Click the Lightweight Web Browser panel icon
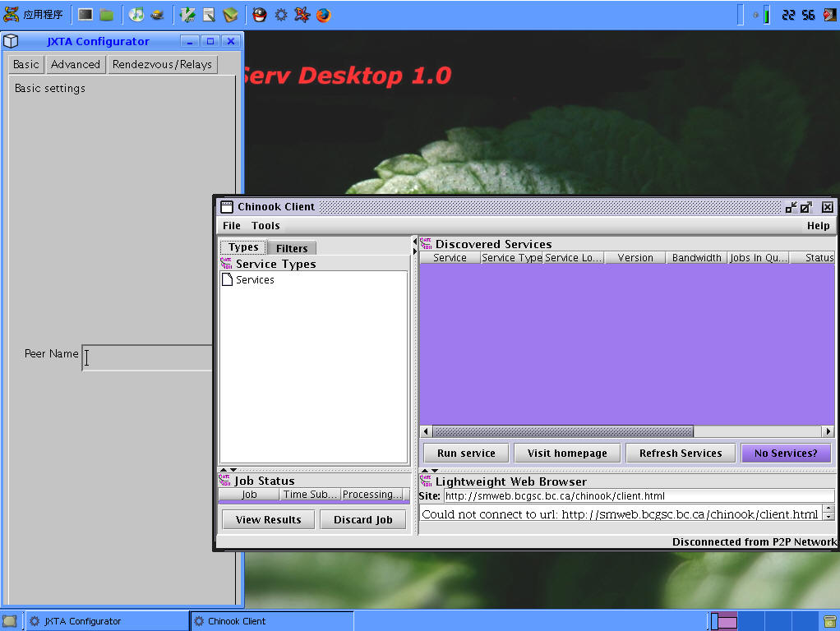 (x=426, y=481)
